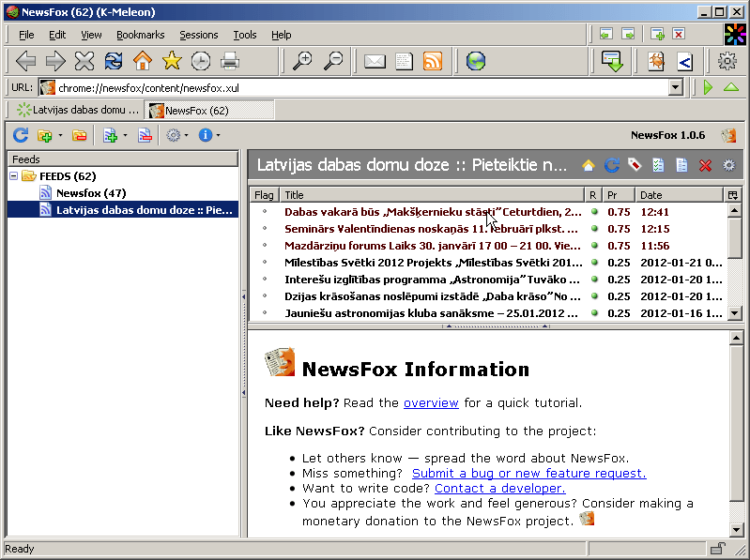Click the NewsFox add folder icon
The image size is (750, 560).
coord(44,136)
